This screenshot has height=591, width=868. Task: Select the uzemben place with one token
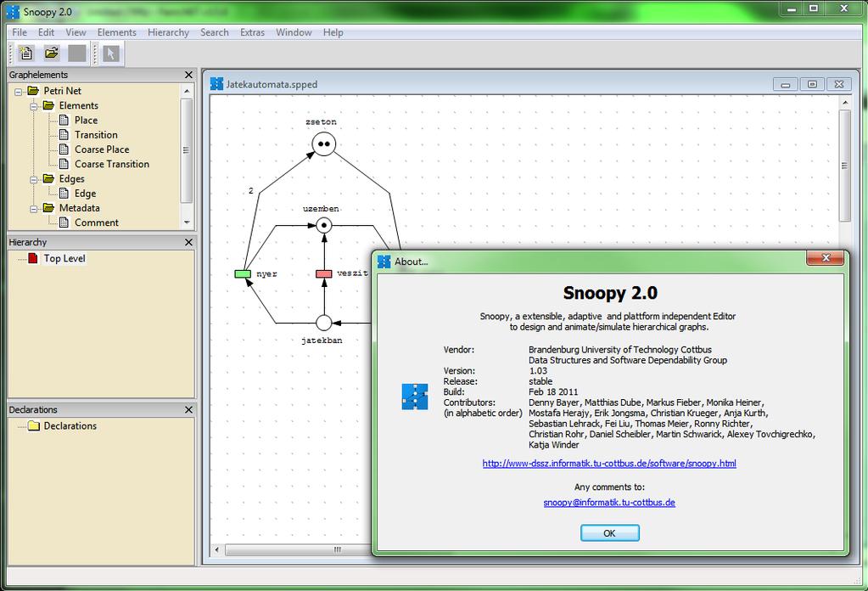pyautogui.click(x=324, y=225)
